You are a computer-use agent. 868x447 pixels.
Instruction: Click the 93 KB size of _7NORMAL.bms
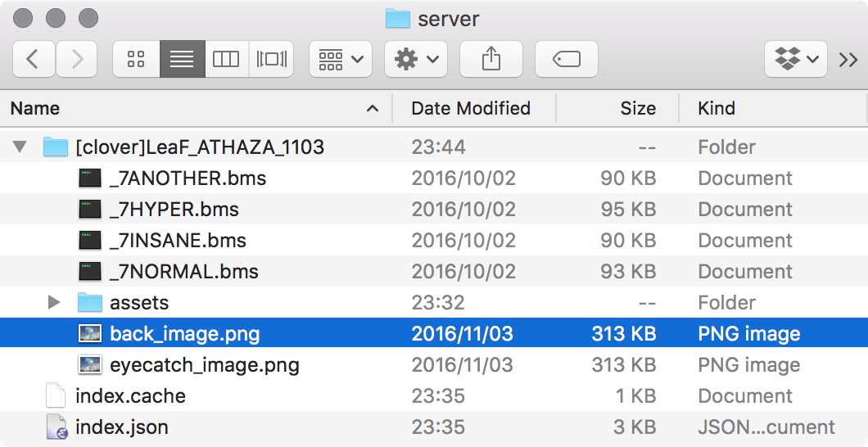coord(628,271)
